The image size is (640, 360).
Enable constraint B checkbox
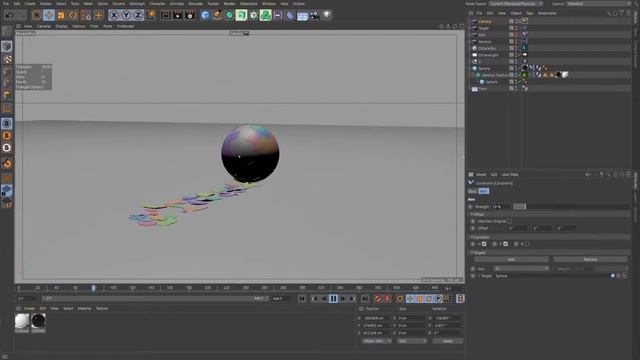pos(527,244)
